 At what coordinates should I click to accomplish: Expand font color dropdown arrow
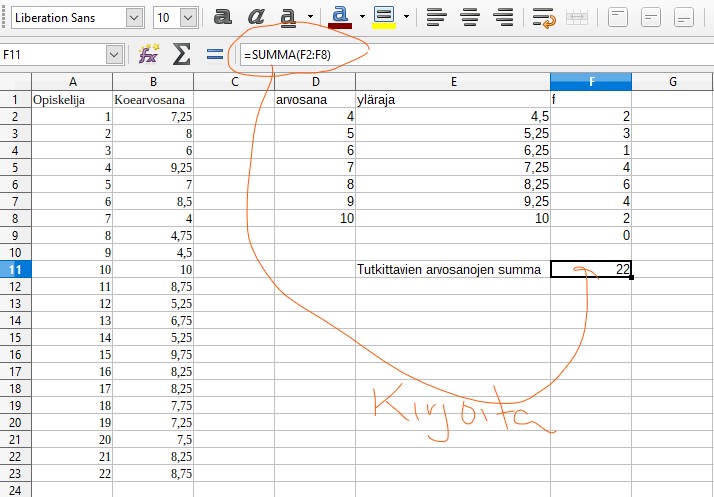361,17
